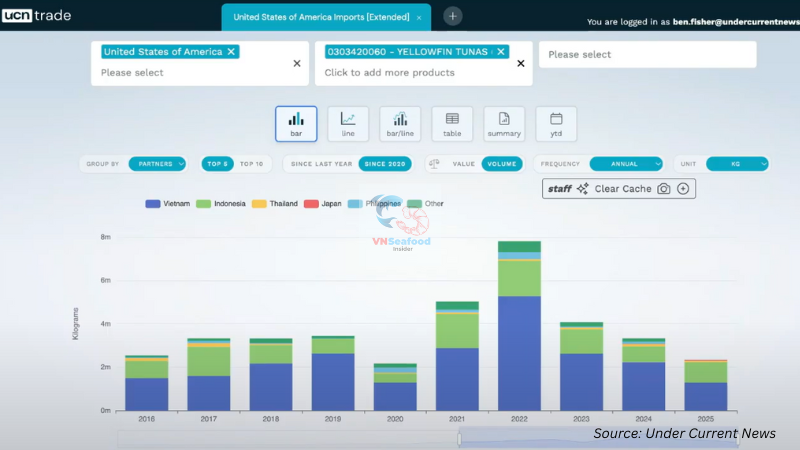Remove the United States of America tag

click(x=232, y=51)
